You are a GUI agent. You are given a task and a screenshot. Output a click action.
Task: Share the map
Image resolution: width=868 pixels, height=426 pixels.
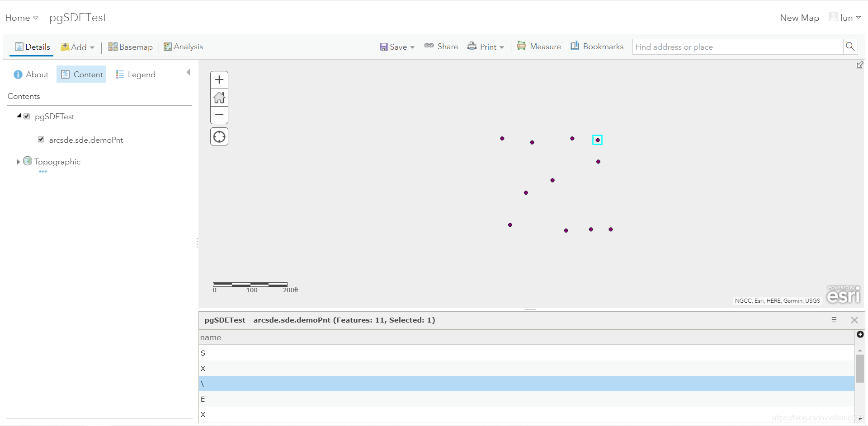[441, 47]
